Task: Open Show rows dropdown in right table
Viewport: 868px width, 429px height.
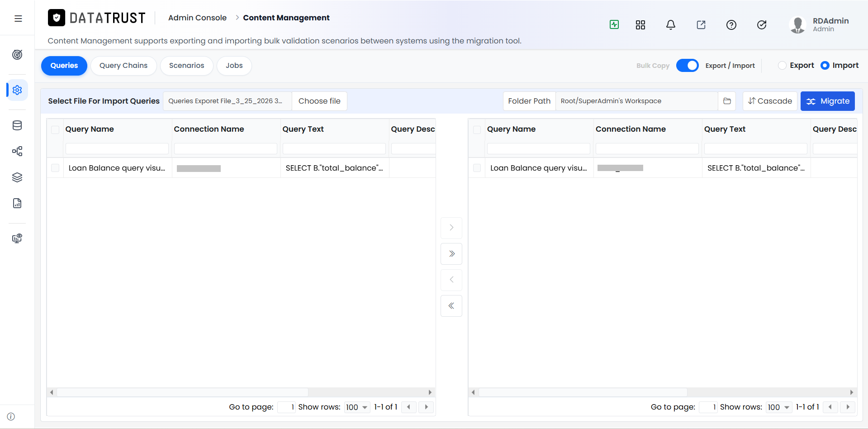Action: (778, 407)
